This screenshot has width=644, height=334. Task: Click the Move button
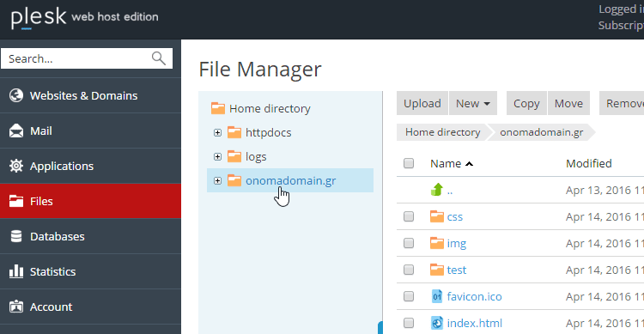568,103
